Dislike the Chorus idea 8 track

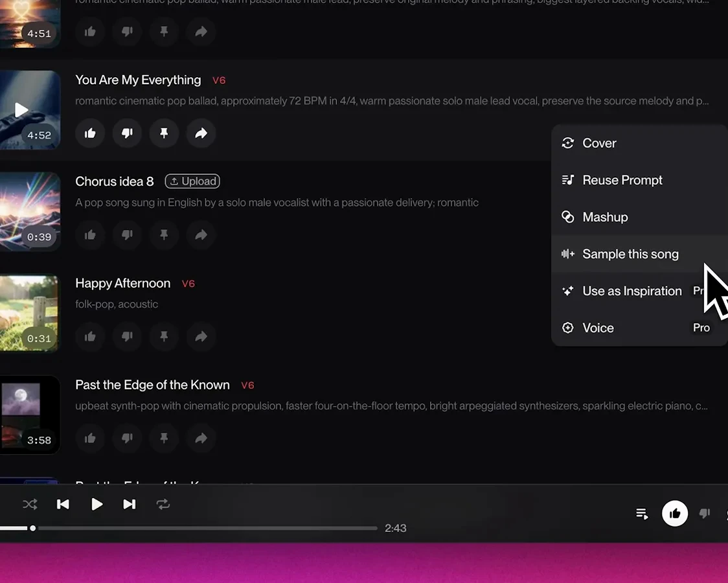127,235
